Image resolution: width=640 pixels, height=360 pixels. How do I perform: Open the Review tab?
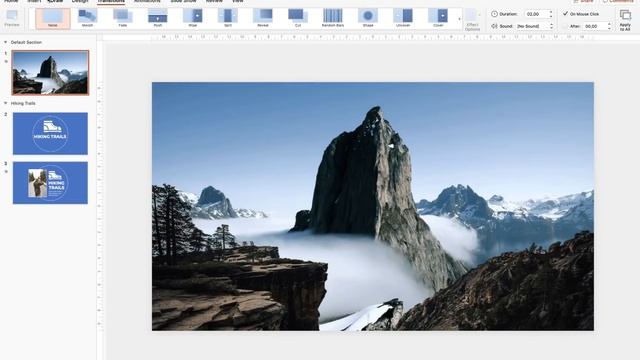(x=214, y=1)
